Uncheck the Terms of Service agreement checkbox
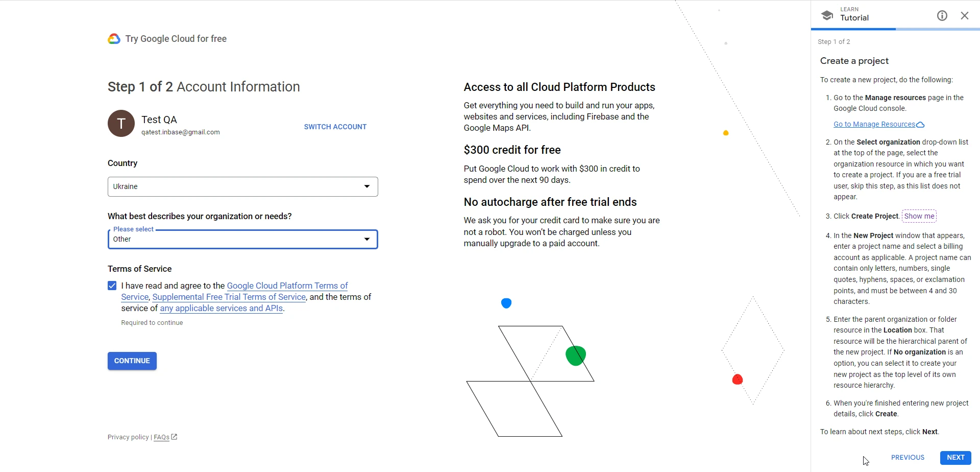980x472 pixels. click(112, 286)
